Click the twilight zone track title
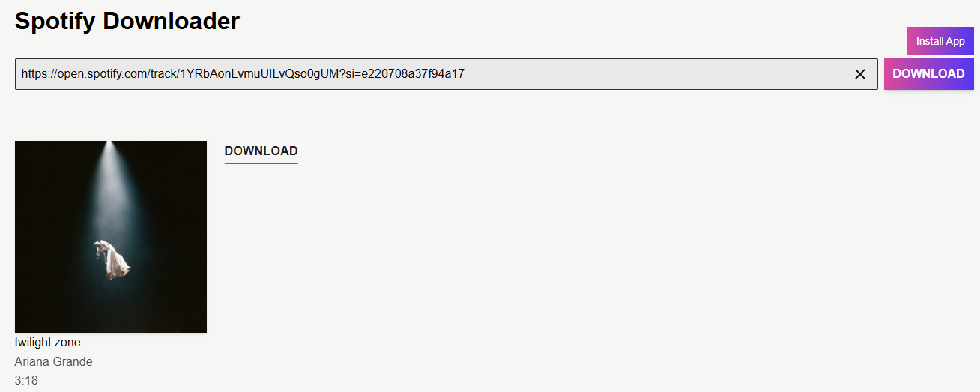The image size is (980, 392). point(48,343)
